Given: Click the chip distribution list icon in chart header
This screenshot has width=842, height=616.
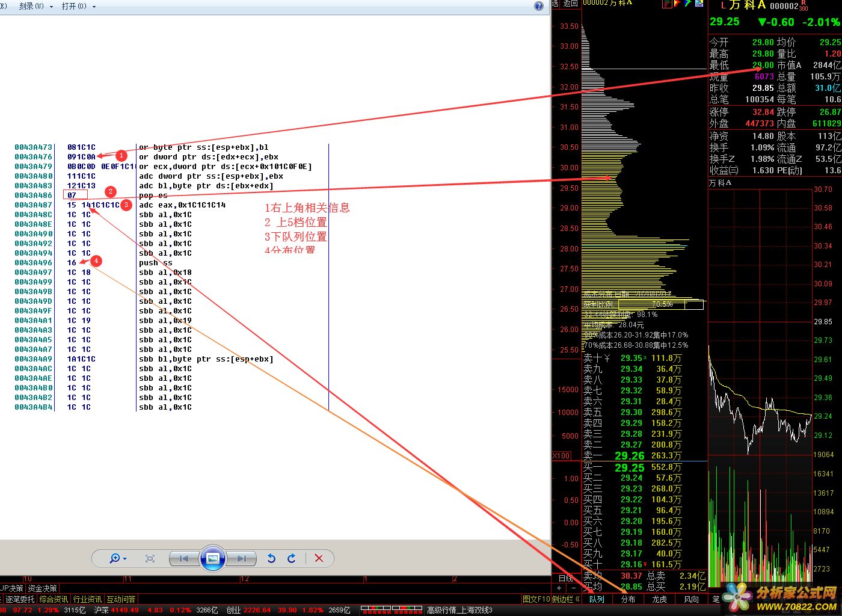Looking at the screenshot, I should click(x=667, y=4).
